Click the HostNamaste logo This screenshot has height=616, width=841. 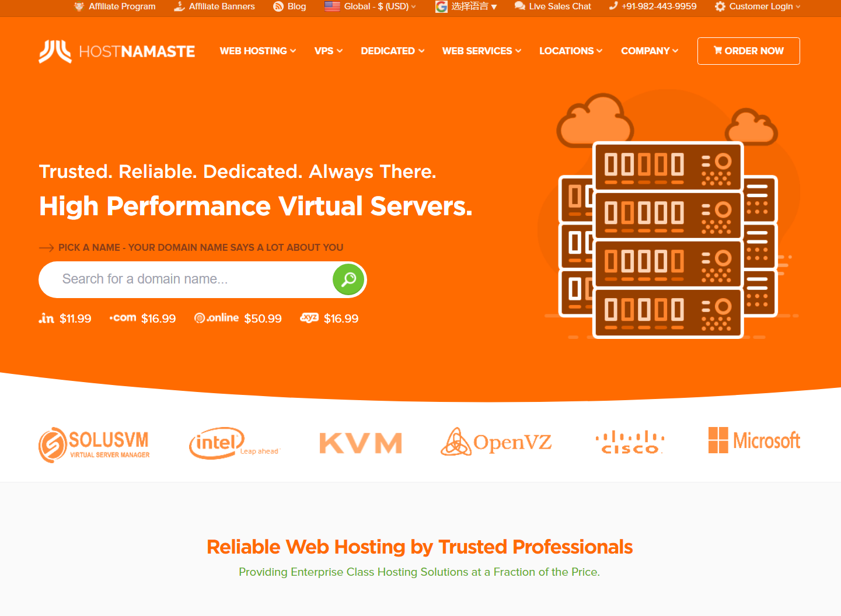tap(117, 51)
